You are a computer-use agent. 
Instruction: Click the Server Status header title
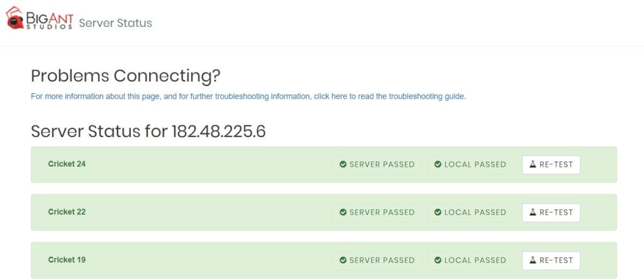[x=116, y=23]
